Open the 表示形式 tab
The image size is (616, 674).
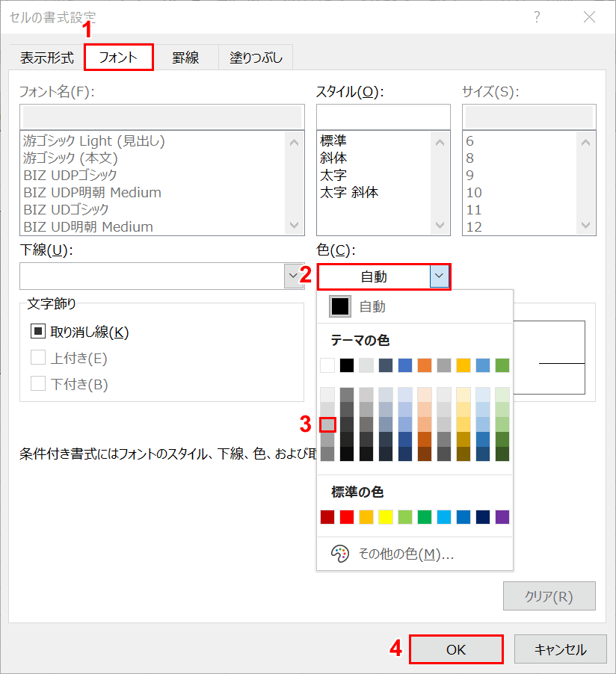click(x=47, y=58)
